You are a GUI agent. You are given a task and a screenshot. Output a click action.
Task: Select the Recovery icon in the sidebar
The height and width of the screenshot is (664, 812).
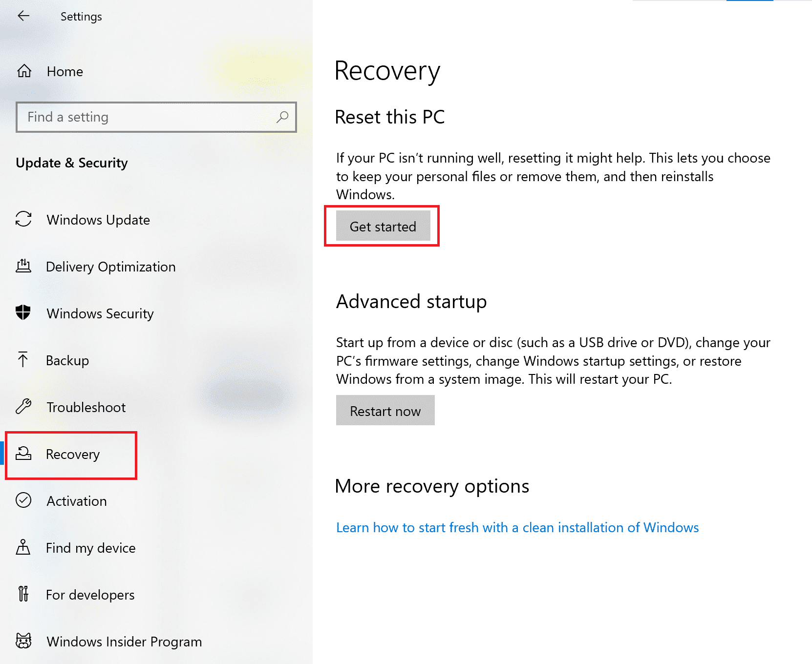pyautogui.click(x=23, y=454)
